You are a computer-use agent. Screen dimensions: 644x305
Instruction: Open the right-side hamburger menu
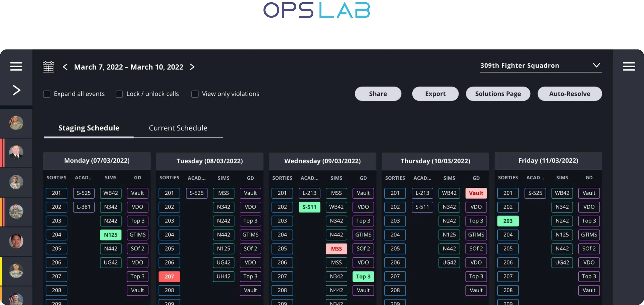point(629,66)
